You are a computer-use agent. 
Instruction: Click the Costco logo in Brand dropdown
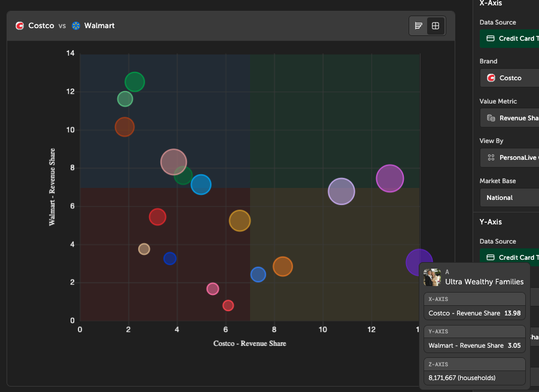click(491, 78)
